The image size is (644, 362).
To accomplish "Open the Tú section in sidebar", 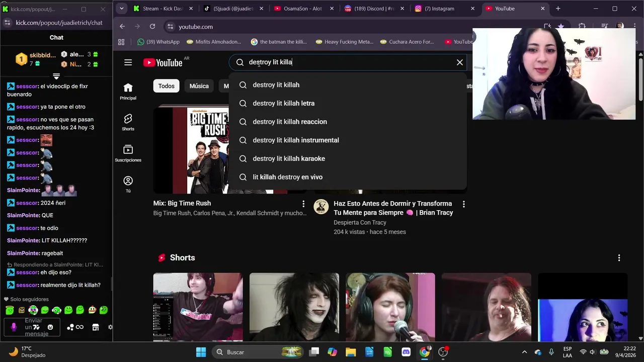I will point(128,185).
